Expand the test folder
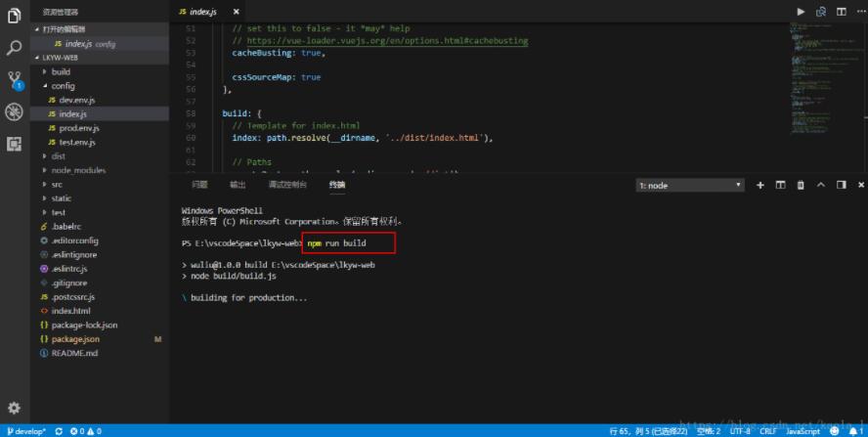Image resolution: width=868 pixels, height=437 pixels. click(100, 212)
